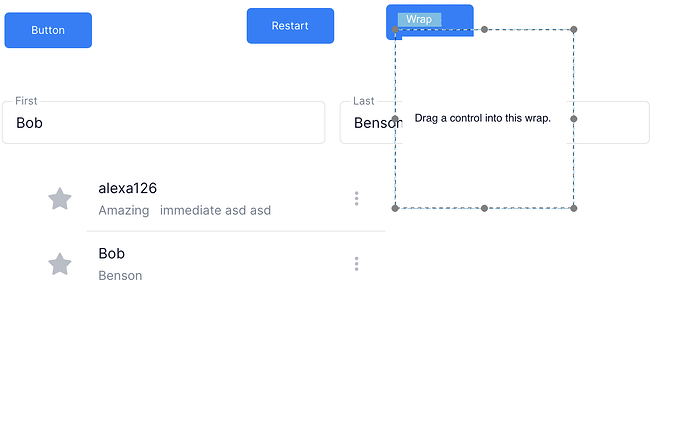Click the 'Amazing immediate asd asd' subtitle
The width and height of the screenshot is (690, 423).
coord(185,210)
